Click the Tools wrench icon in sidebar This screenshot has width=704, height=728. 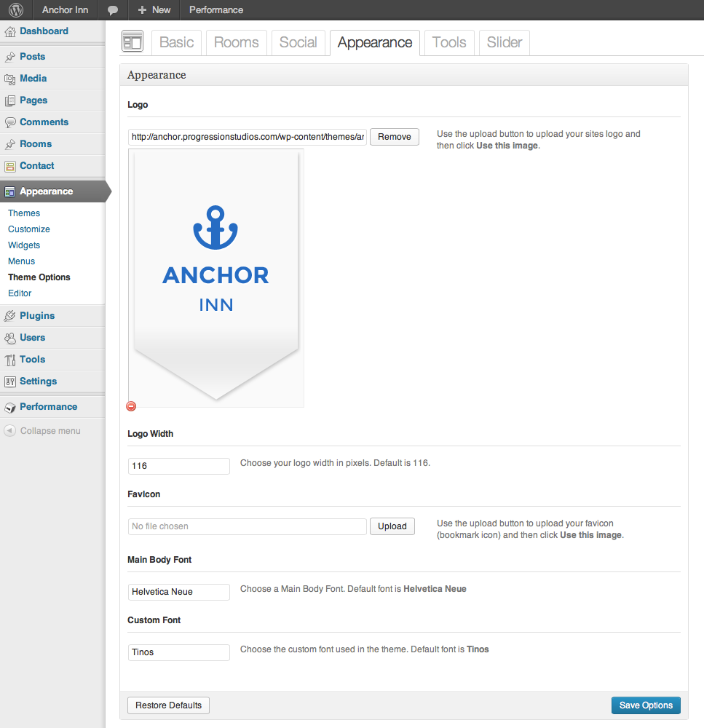coord(9,360)
